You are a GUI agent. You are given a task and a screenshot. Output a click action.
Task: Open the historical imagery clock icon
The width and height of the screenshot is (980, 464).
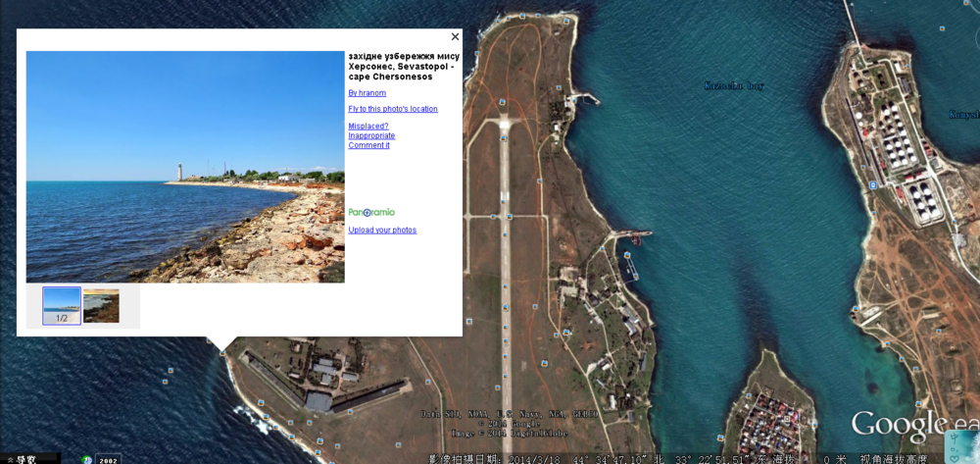(86, 460)
